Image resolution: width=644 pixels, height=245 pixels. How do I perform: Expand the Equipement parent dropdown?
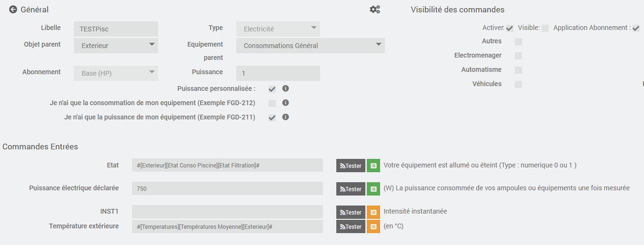coord(311,46)
